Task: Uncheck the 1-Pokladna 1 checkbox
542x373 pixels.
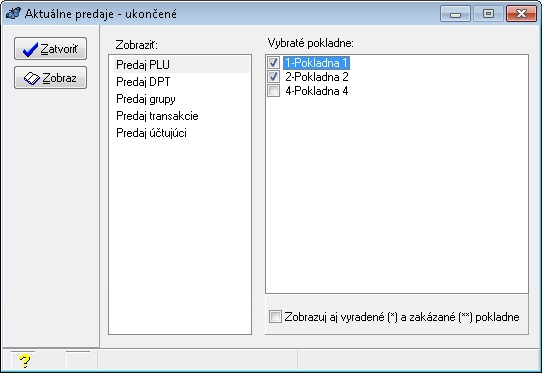Action: (x=273, y=63)
